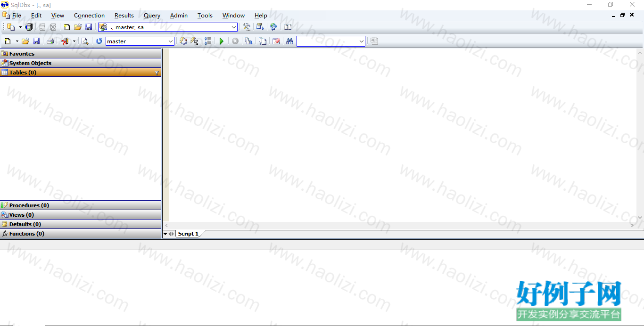Click the red X door disconnect icon
This screenshot has width=644, height=326.
click(65, 41)
